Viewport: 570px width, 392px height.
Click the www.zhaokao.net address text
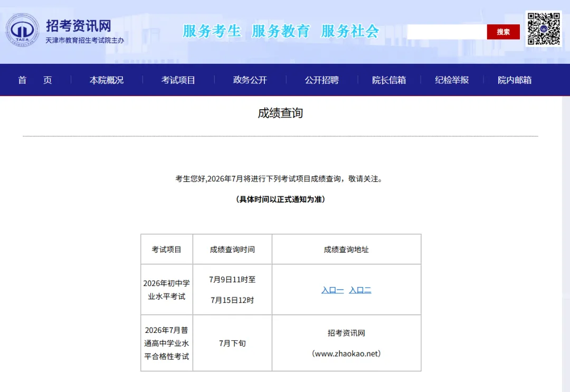346,353
